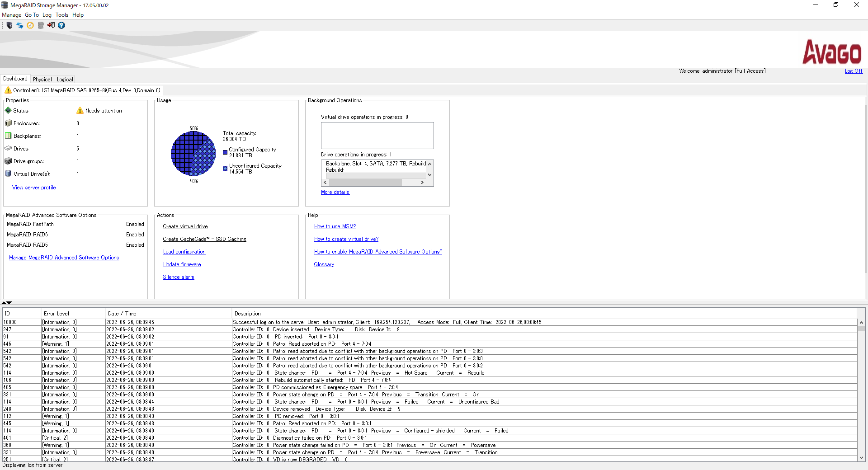868x470 pixels.
Task: Click the Description column header
Action: (x=544, y=314)
